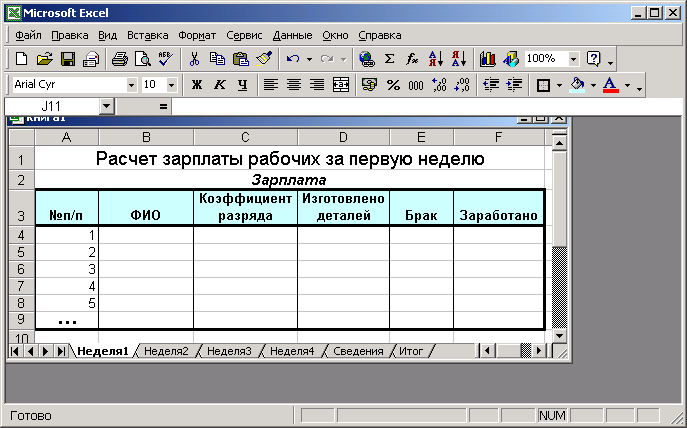The image size is (687, 428).
Task: Center text in cell
Action: click(x=294, y=85)
